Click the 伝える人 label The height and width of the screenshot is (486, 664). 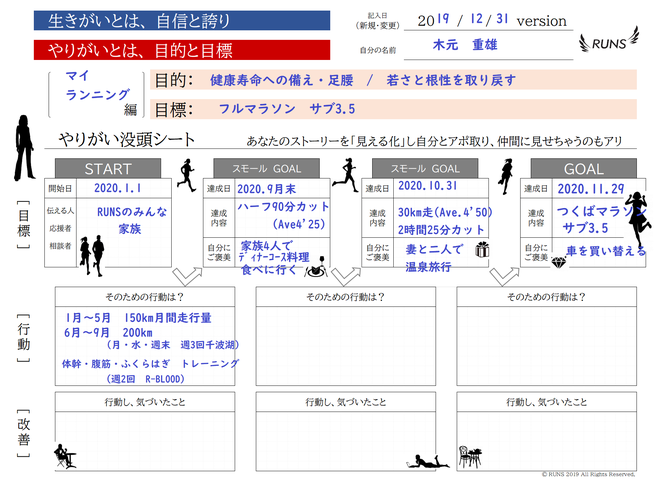point(60,210)
